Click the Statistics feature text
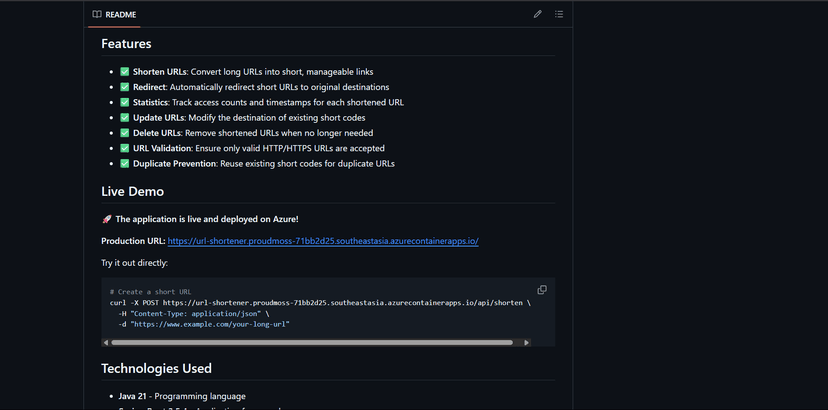 pos(268,102)
